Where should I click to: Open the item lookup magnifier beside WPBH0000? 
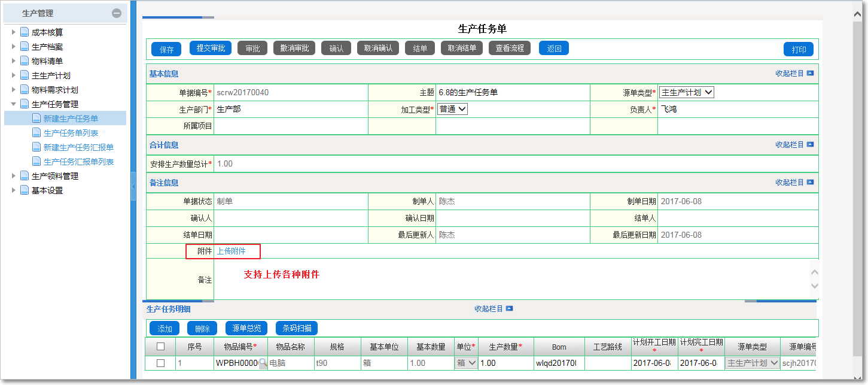pos(263,363)
